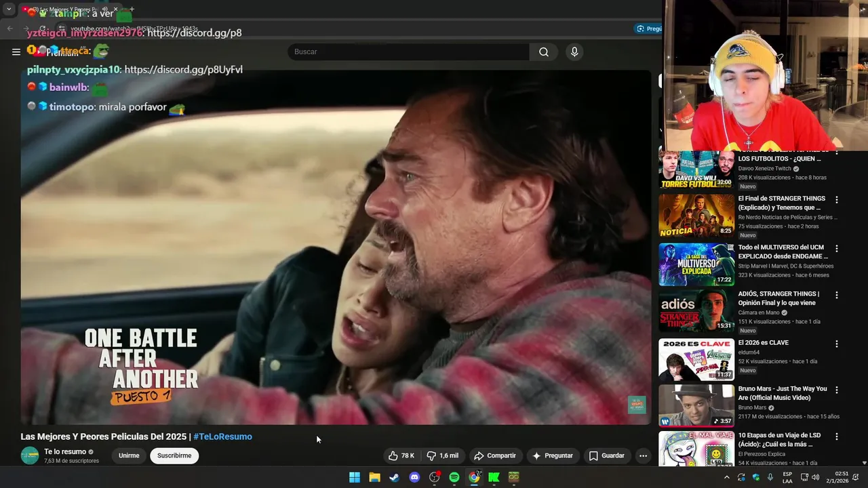Open Spotify from taskbar

tap(454, 477)
